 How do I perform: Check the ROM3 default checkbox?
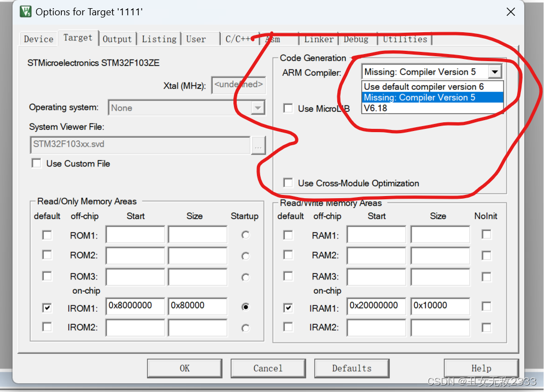47,276
